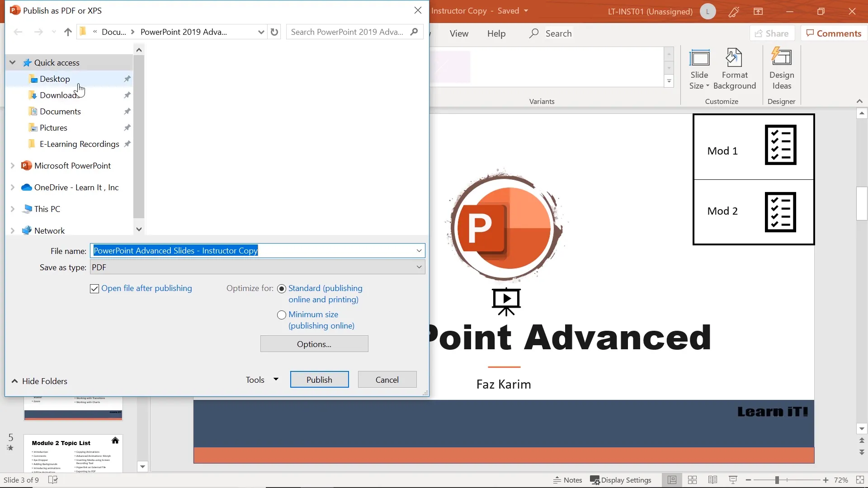This screenshot has width=868, height=488.
Task: Select the Module 2 Topic List slide thumbnail
Action: point(73,454)
